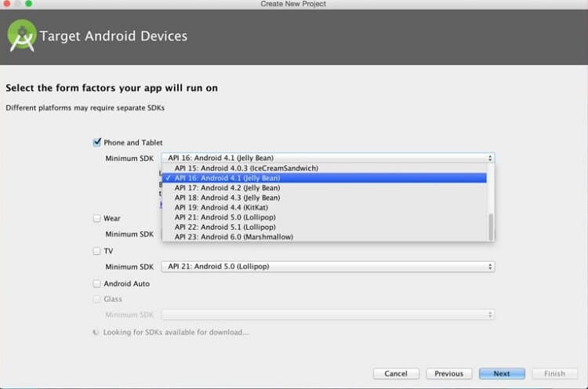
Task: Uncheck the Phone and Tablet checkbox
Action: 96,142
